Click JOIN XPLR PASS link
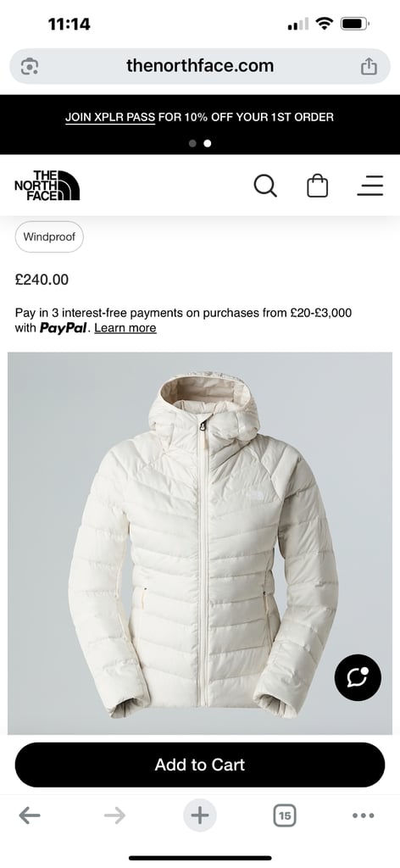 [110, 117]
